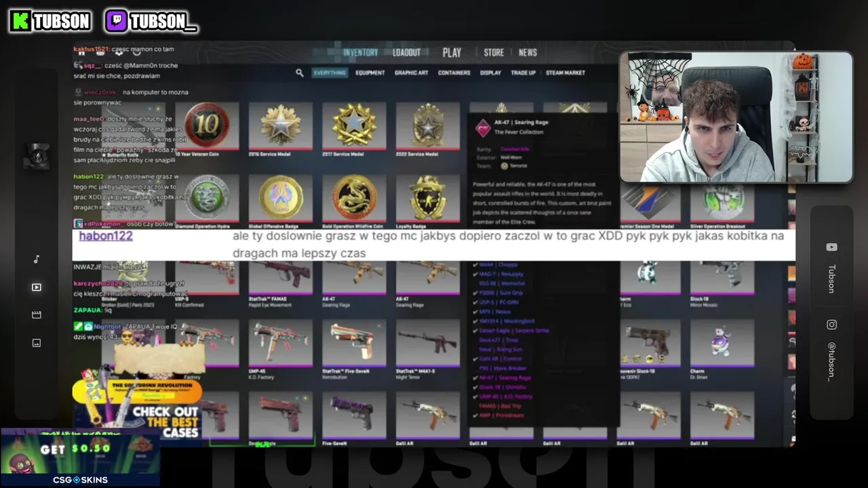The image size is (868, 488).
Task: Click Galil AR | Control in the collection list
Action: [500, 359]
